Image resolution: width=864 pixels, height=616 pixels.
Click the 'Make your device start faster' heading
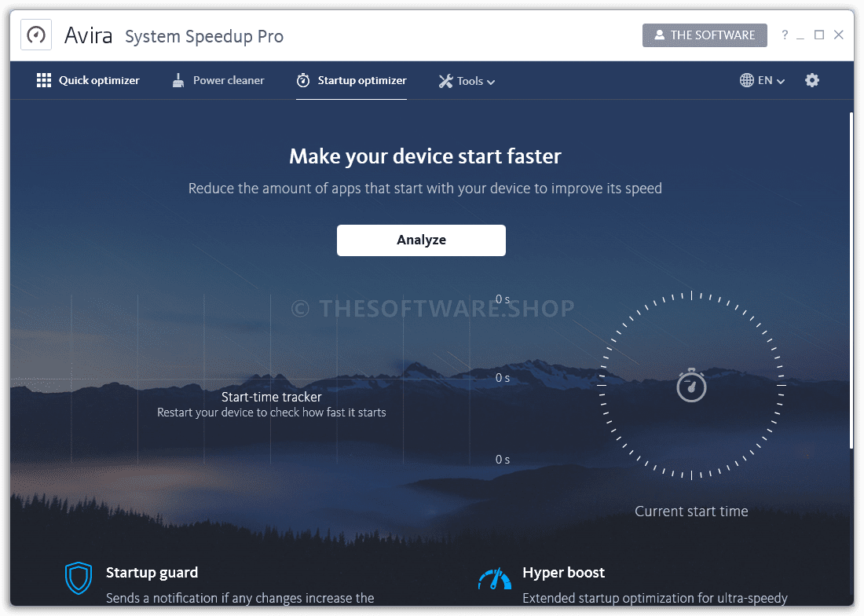pyautogui.click(x=426, y=156)
